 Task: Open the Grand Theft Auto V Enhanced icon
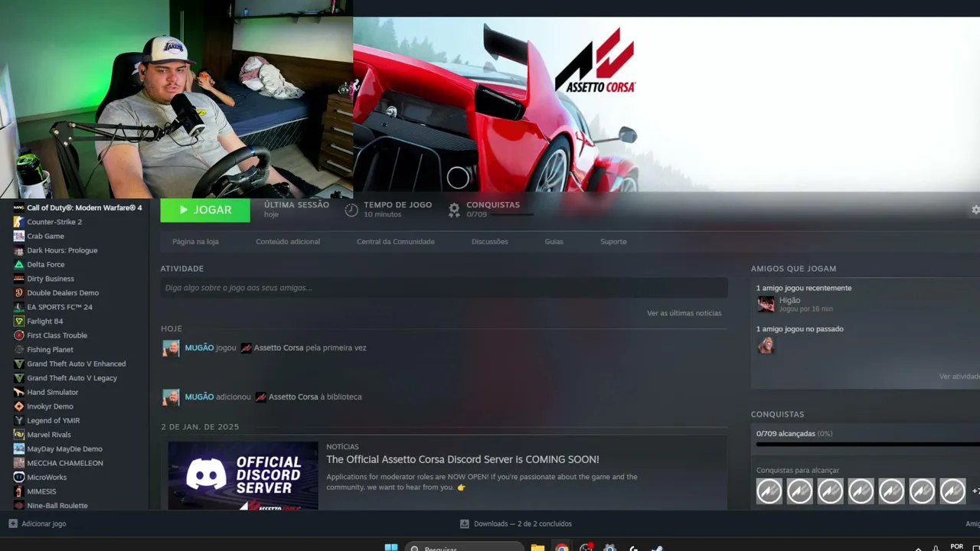19,364
